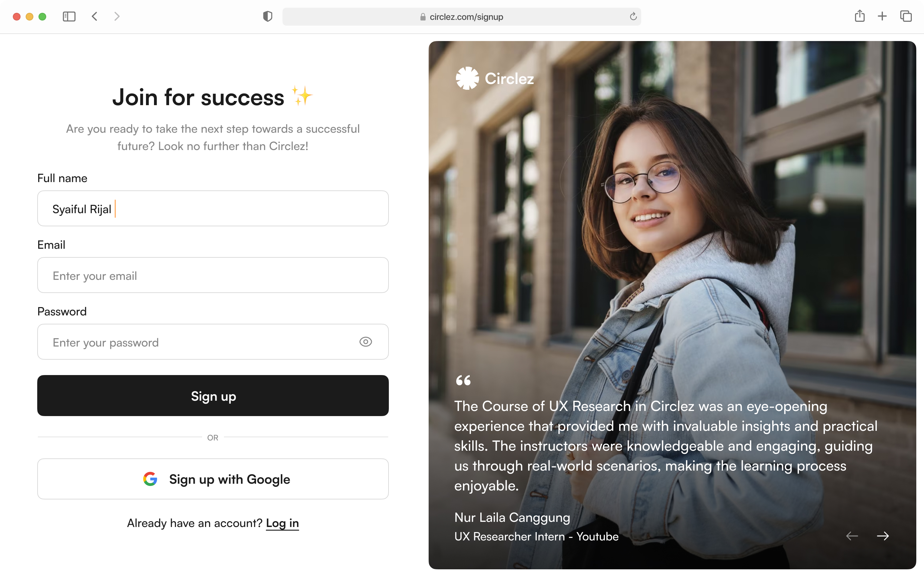Open browser navigation back arrow

tap(96, 17)
